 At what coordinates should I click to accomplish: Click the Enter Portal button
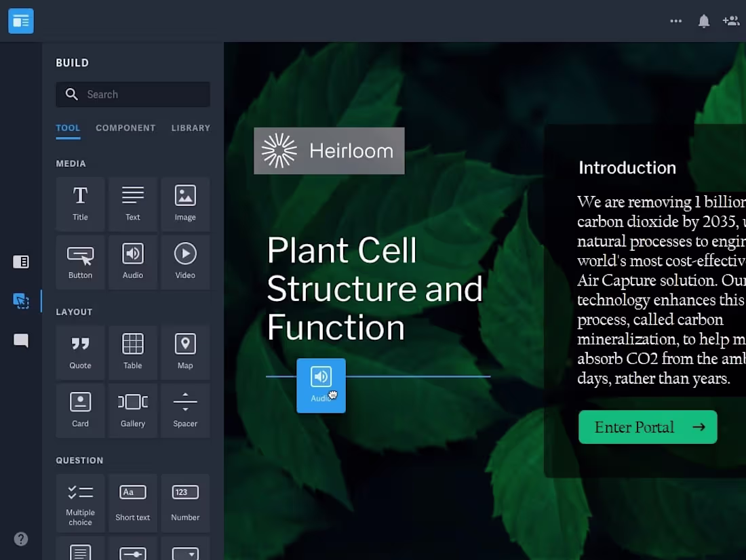pos(647,427)
